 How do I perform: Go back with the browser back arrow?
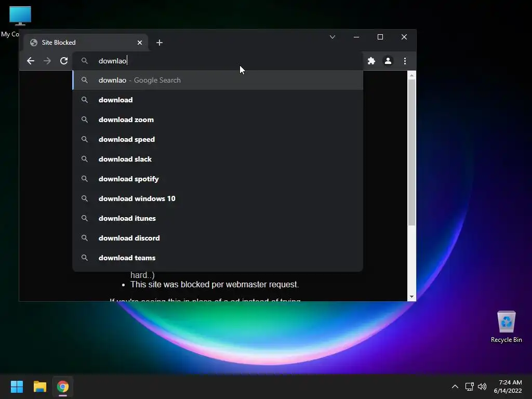[x=31, y=61]
